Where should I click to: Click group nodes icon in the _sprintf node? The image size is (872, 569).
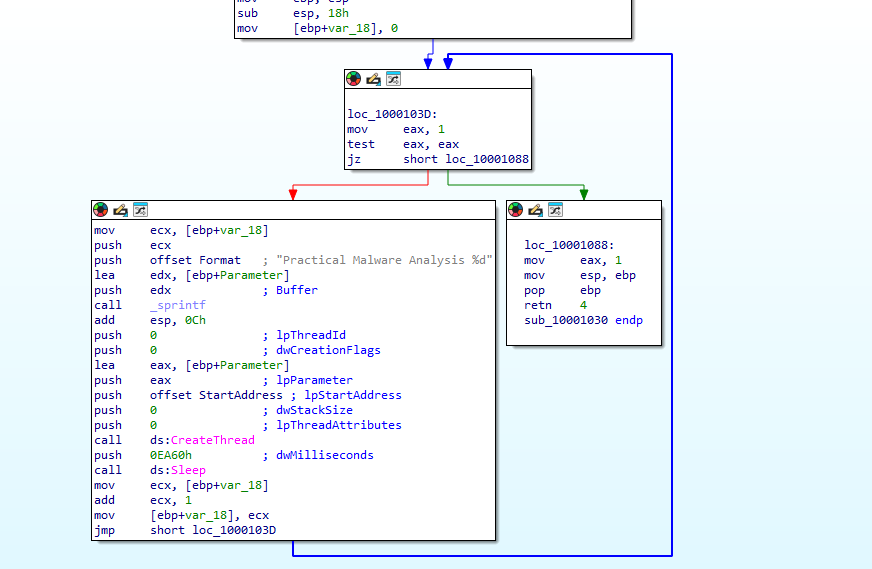141,210
